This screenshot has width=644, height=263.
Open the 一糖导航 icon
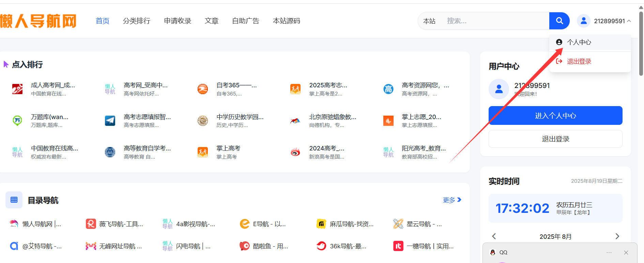(398, 246)
